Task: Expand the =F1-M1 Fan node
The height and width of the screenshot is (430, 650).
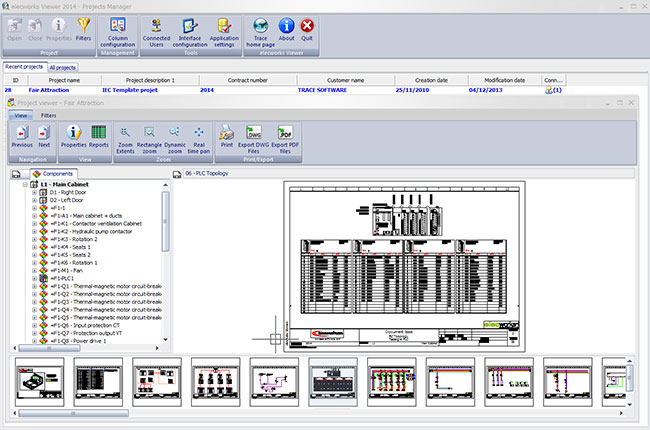Action: click(34, 271)
